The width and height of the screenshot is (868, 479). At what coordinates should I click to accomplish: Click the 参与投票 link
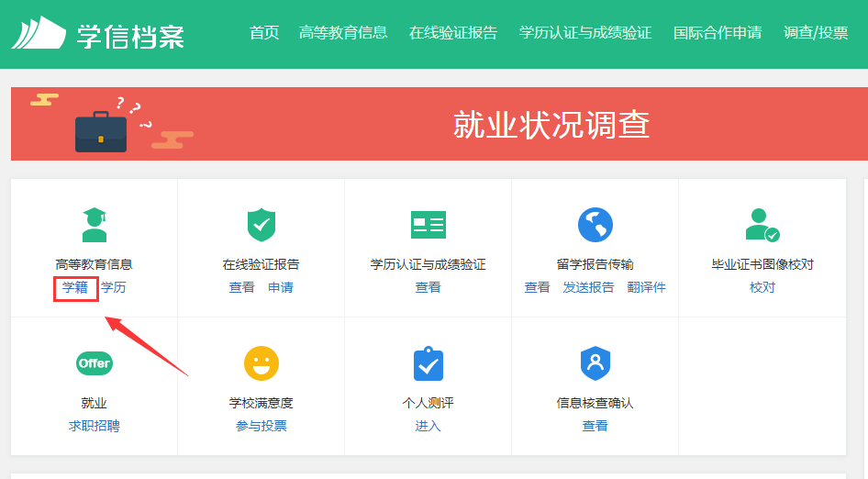pos(262,426)
